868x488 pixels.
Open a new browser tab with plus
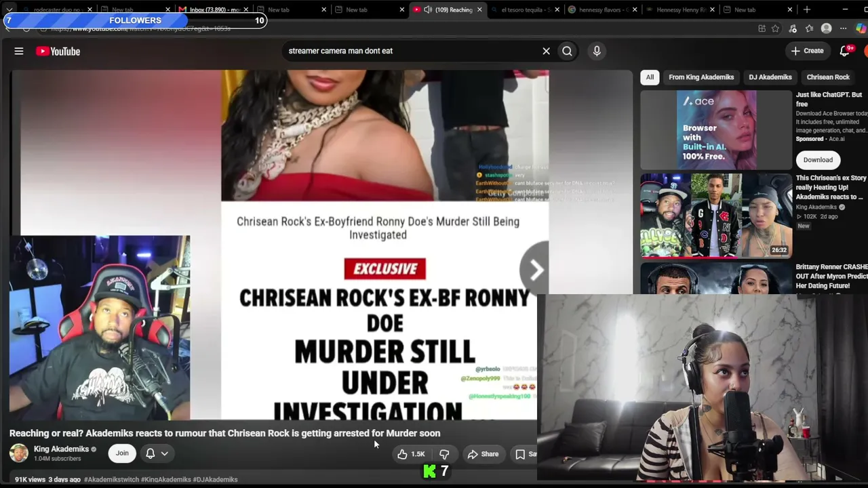pos(807,9)
